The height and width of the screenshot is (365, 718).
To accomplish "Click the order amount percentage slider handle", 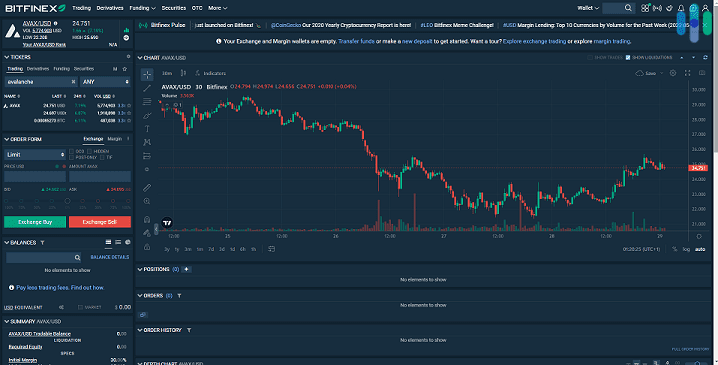I will 67,201.
